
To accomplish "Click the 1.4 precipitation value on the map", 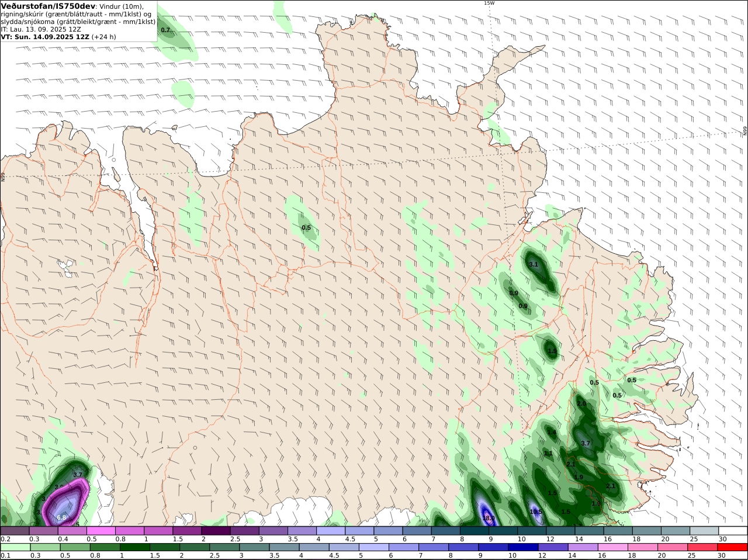I will click(x=552, y=433).
